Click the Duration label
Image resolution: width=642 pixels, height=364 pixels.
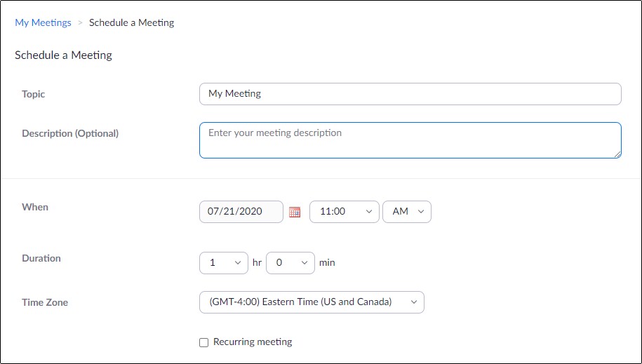[41, 258]
